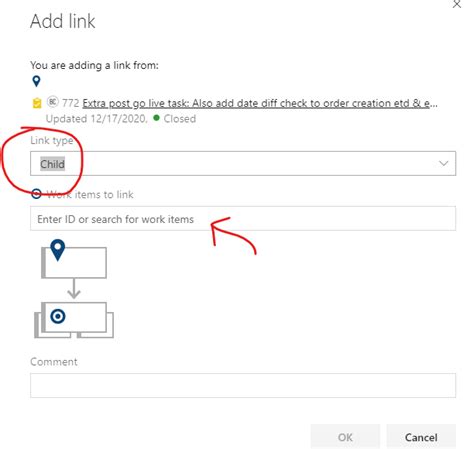Image resolution: width=474 pixels, height=449 pixels.
Task: Click the Link type field label
Action: (x=52, y=140)
